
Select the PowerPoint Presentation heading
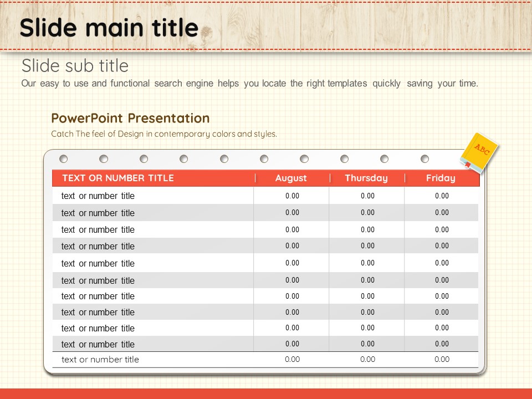click(x=130, y=118)
